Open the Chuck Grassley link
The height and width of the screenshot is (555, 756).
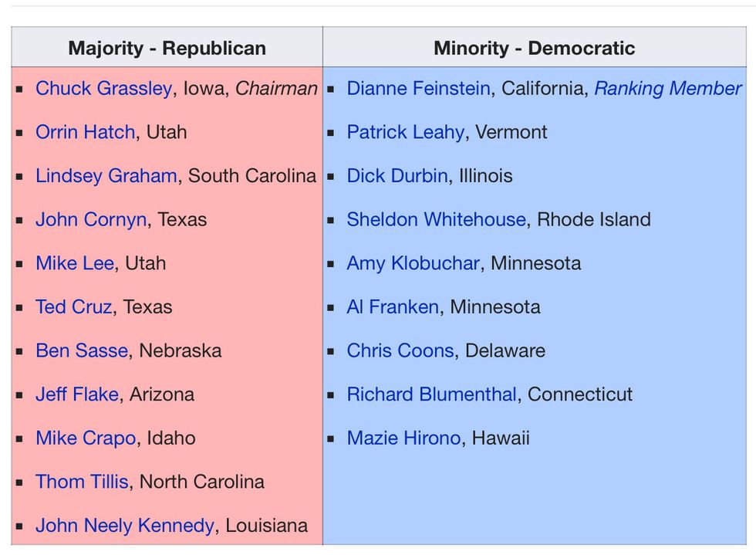coord(103,89)
